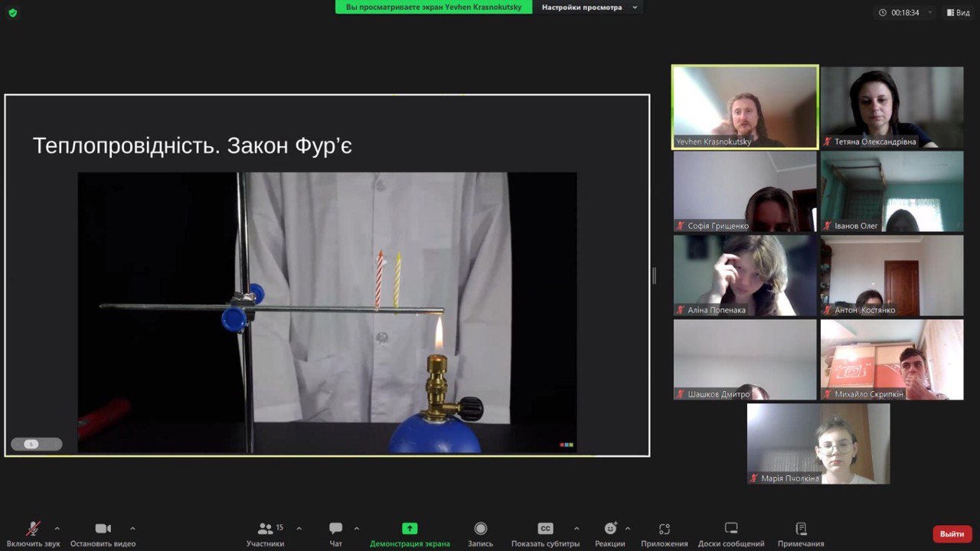Open the Примечания notes panel
980x551 pixels.
click(801, 534)
